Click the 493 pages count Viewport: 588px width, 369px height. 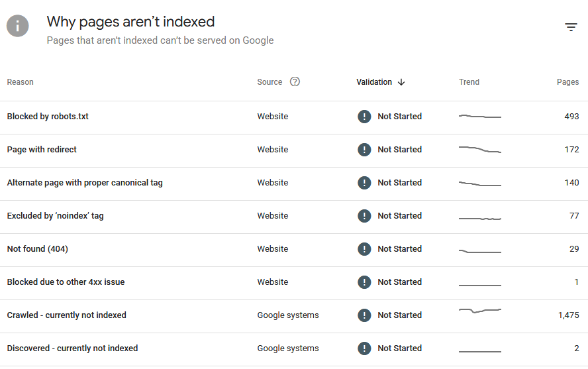tap(571, 117)
